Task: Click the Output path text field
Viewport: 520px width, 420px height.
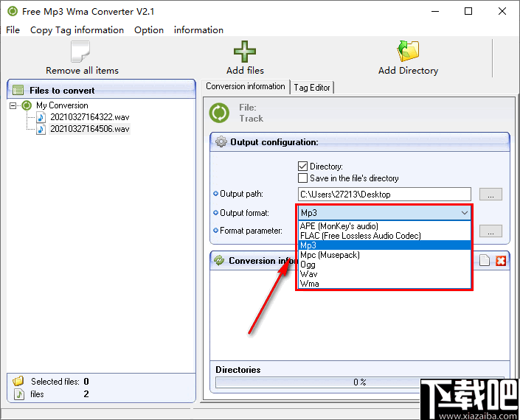Action: click(384, 195)
